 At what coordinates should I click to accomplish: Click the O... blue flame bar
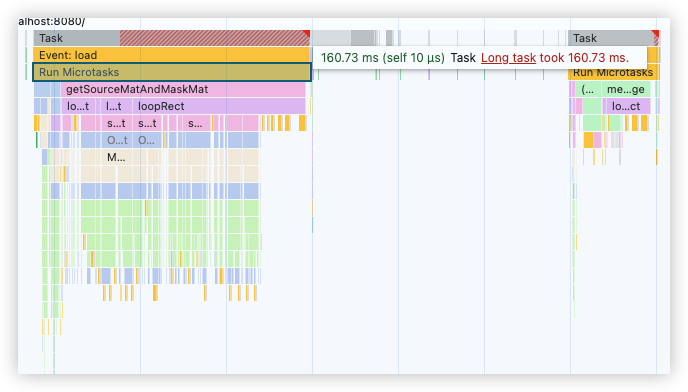click(x=148, y=140)
